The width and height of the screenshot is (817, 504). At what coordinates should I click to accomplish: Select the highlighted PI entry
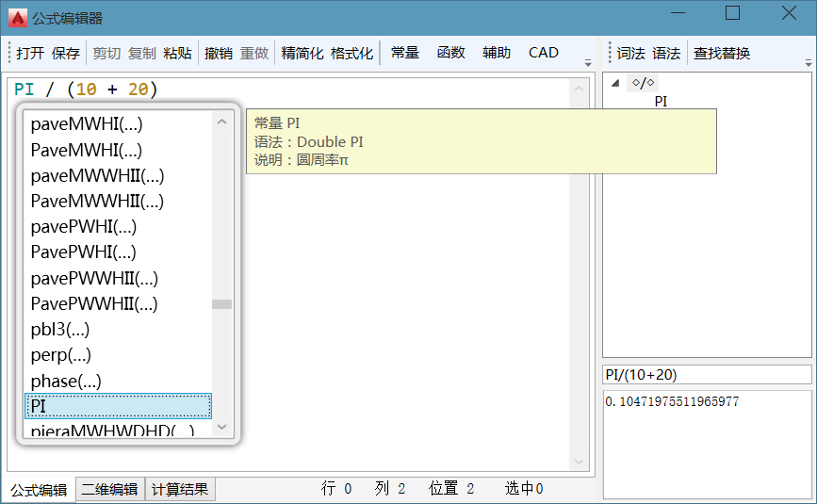click(119, 406)
